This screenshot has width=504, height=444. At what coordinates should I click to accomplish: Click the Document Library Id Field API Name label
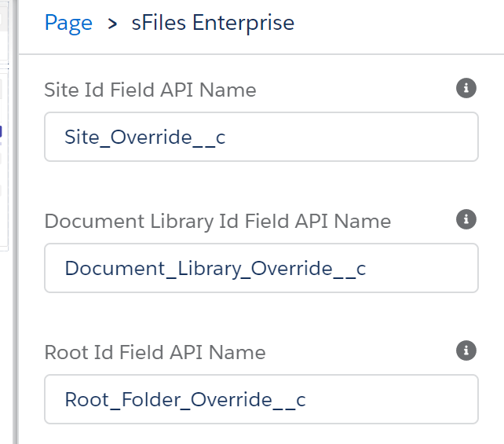(x=217, y=222)
